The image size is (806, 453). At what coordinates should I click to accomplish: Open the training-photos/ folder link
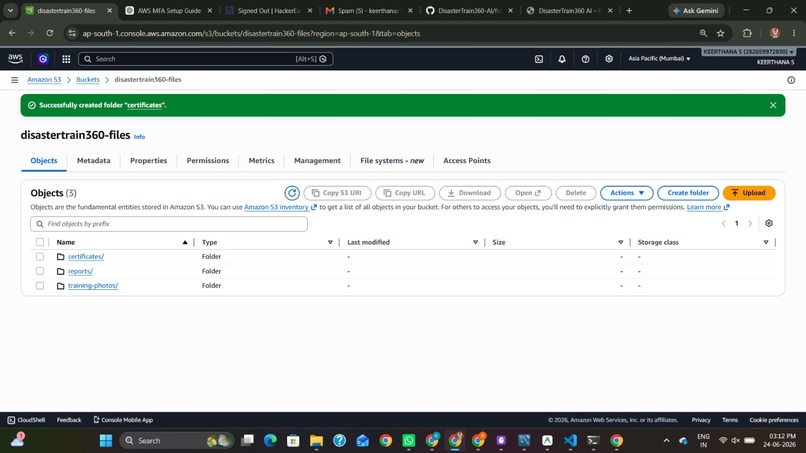[x=93, y=285]
